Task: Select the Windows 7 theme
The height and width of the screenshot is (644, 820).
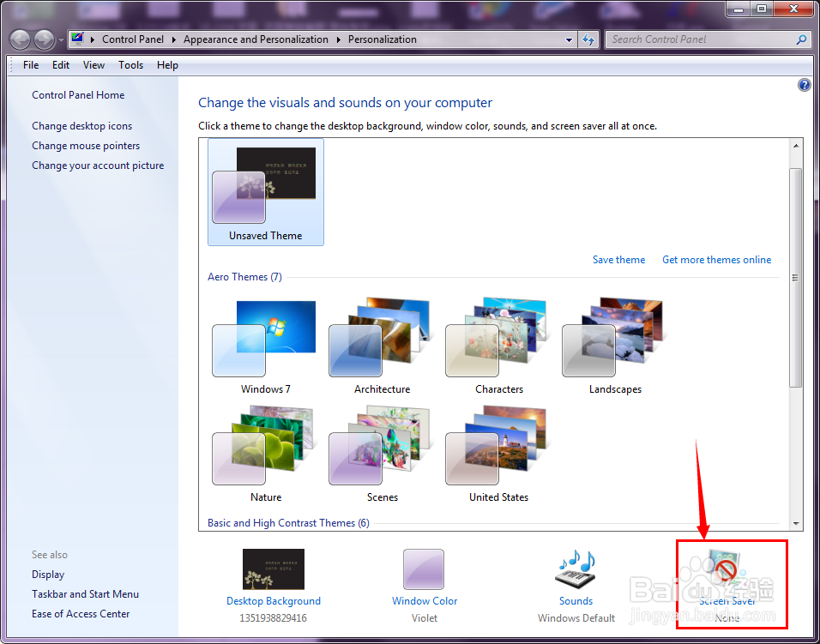Action: tap(266, 346)
